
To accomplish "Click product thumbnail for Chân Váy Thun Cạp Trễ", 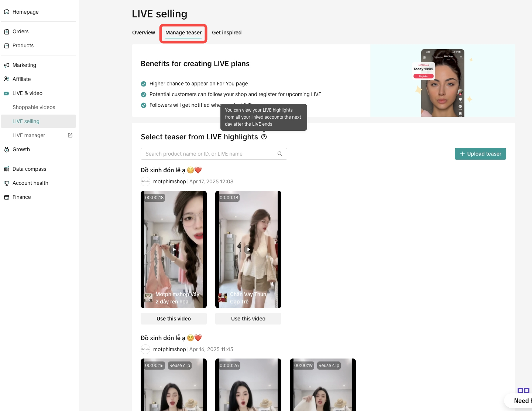I will 223,298.
